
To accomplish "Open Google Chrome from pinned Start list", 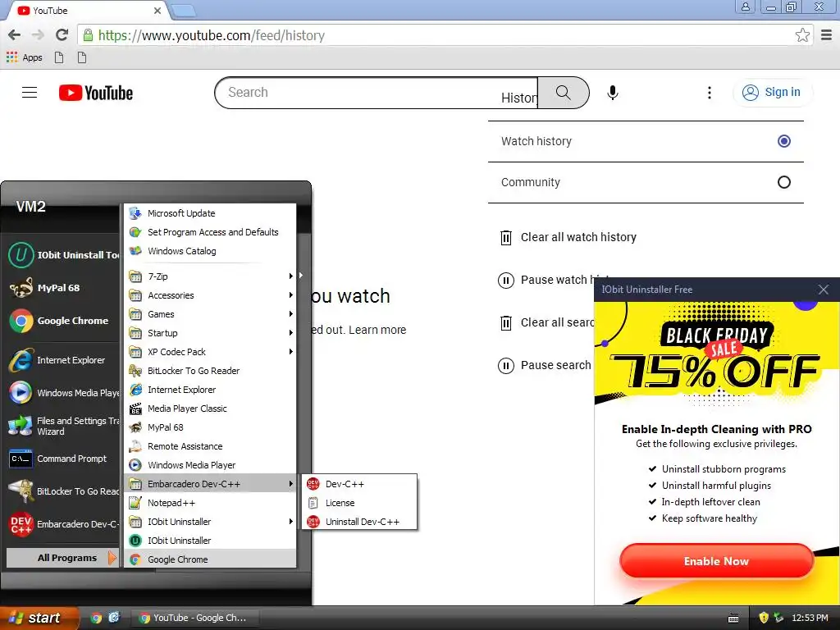I will [x=63, y=321].
